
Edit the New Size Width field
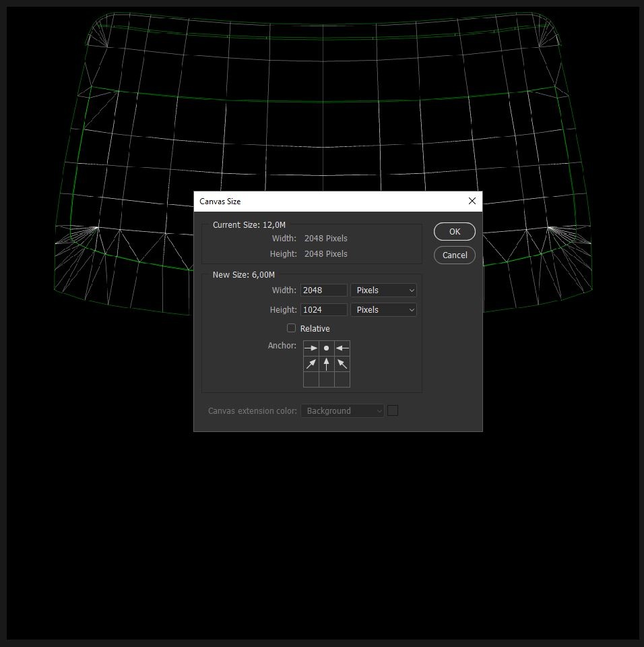point(324,290)
